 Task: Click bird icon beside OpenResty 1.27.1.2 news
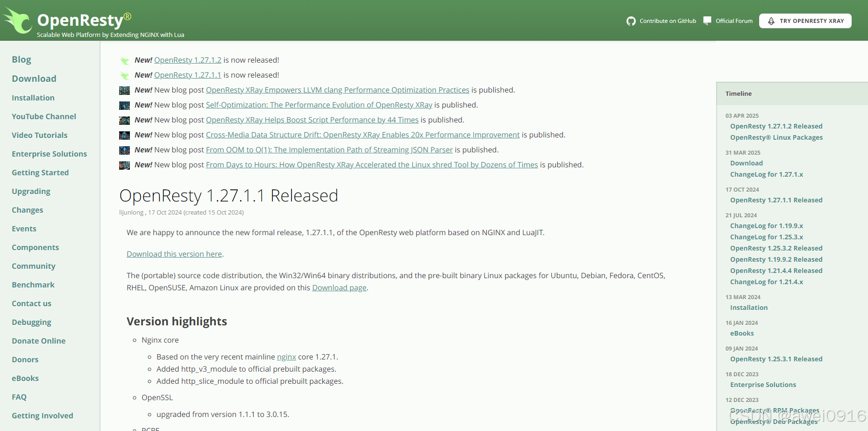click(x=124, y=60)
